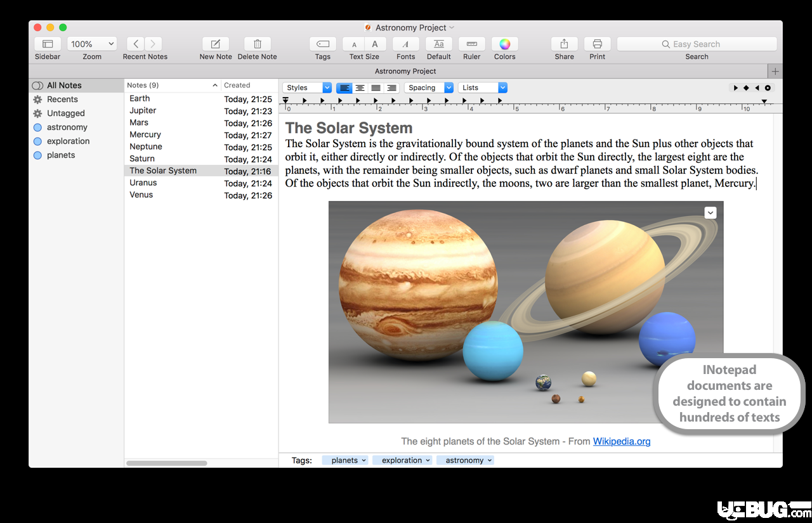Center align the text
Viewport: 812px width, 523px height.
(360, 87)
